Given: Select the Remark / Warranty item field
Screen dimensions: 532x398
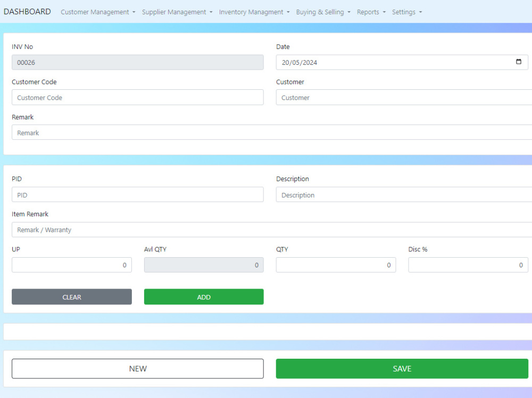Looking at the screenshot, I should tap(272, 230).
